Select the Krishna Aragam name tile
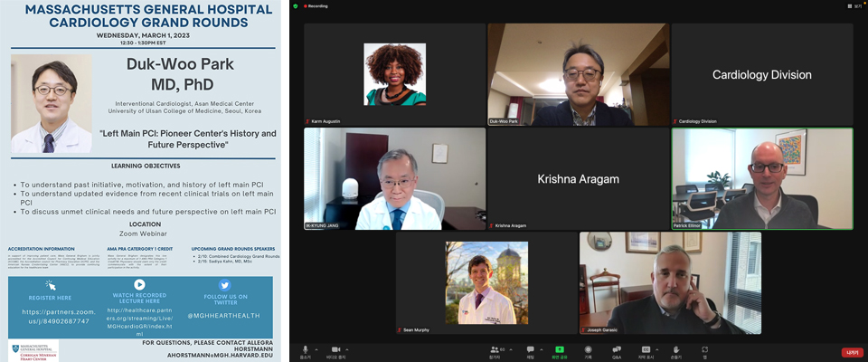This screenshot has width=868, height=362. 579,178
